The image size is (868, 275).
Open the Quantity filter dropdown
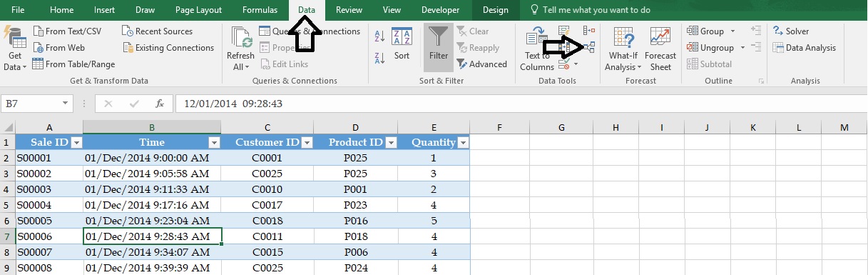coord(463,142)
